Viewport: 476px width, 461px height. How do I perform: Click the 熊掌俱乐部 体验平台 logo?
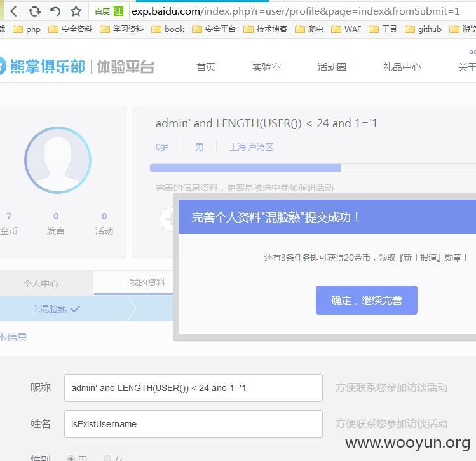click(76, 67)
